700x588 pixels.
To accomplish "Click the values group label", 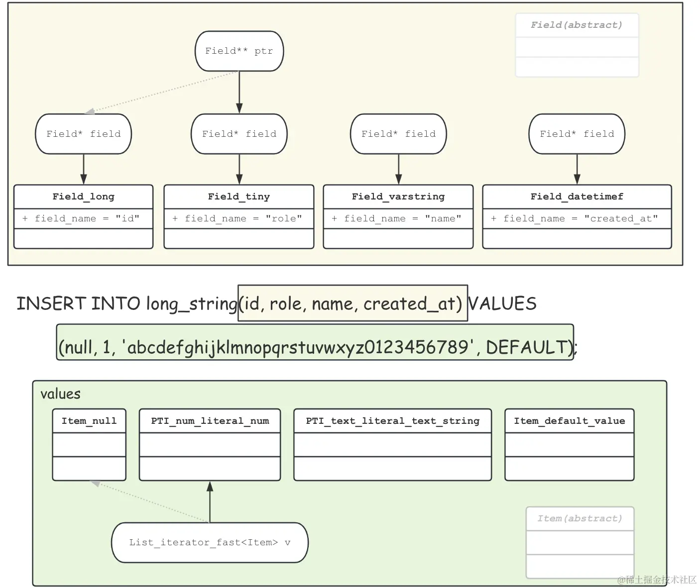I will (60, 393).
